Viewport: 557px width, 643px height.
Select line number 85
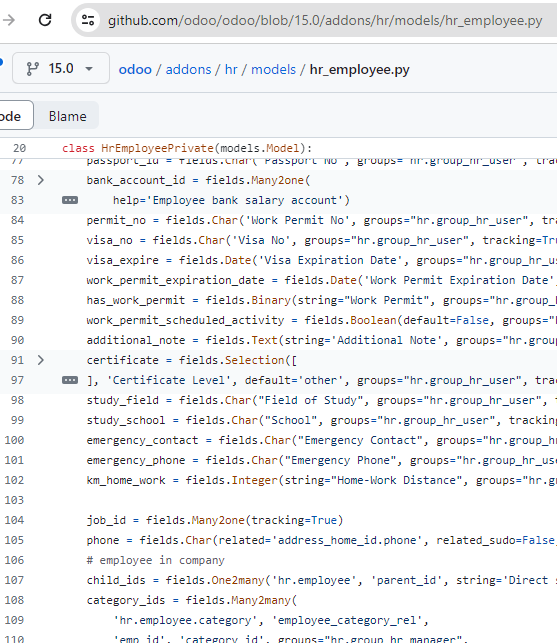(18, 240)
